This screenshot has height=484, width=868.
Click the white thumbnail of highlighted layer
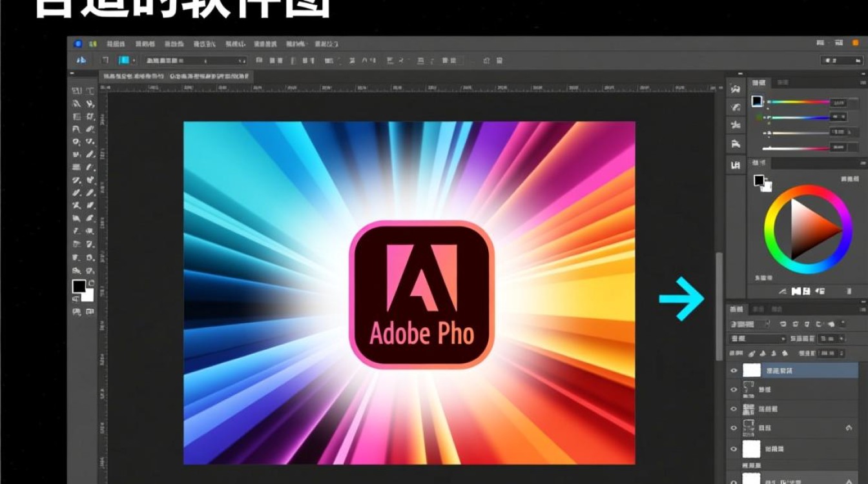point(752,370)
